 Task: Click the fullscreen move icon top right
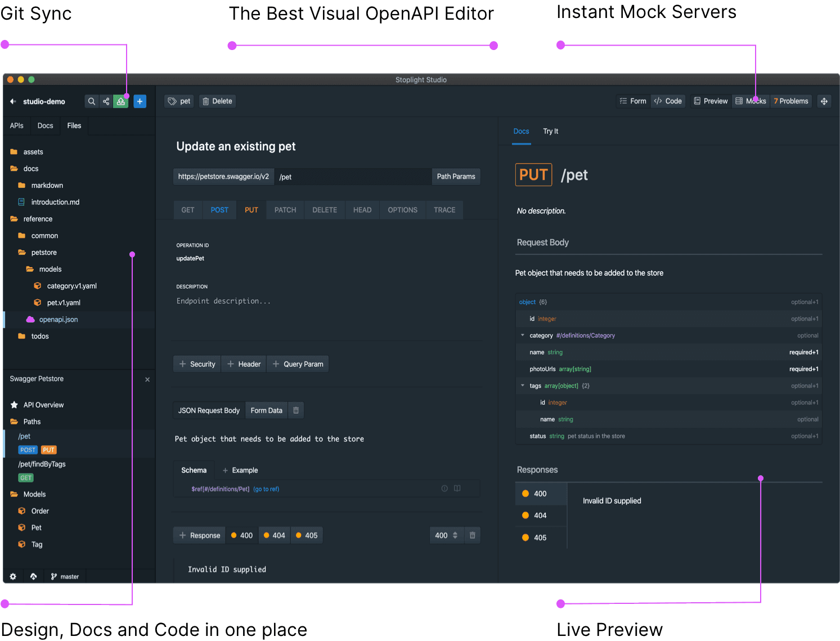[824, 101]
